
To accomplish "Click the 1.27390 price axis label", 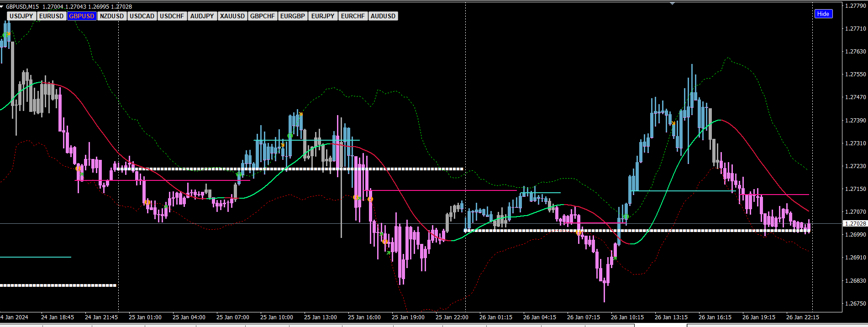I will pyautogui.click(x=855, y=120).
